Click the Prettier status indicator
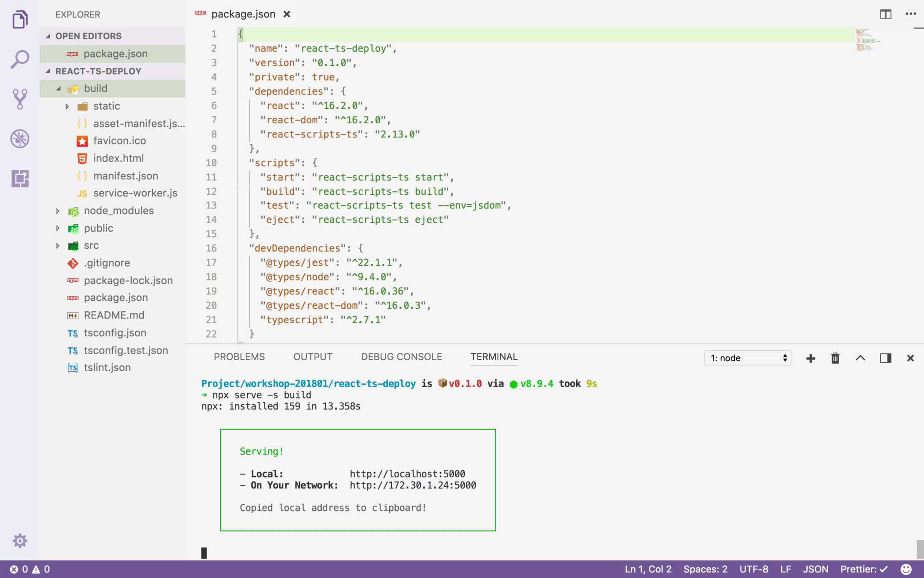Screen dimensions: 924x578 coord(864,569)
